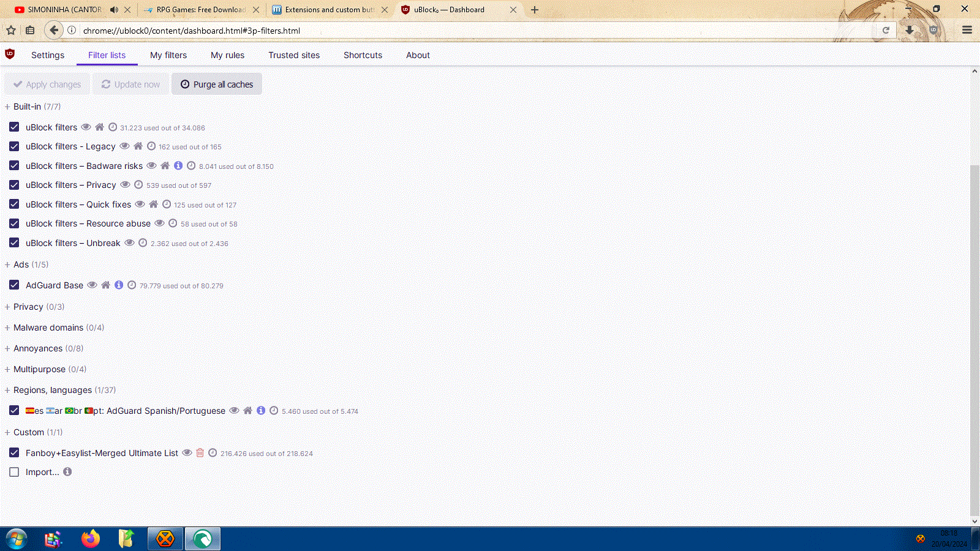This screenshot has height=551, width=980.
Task: Switch to the My filters tab
Action: pyautogui.click(x=168, y=55)
